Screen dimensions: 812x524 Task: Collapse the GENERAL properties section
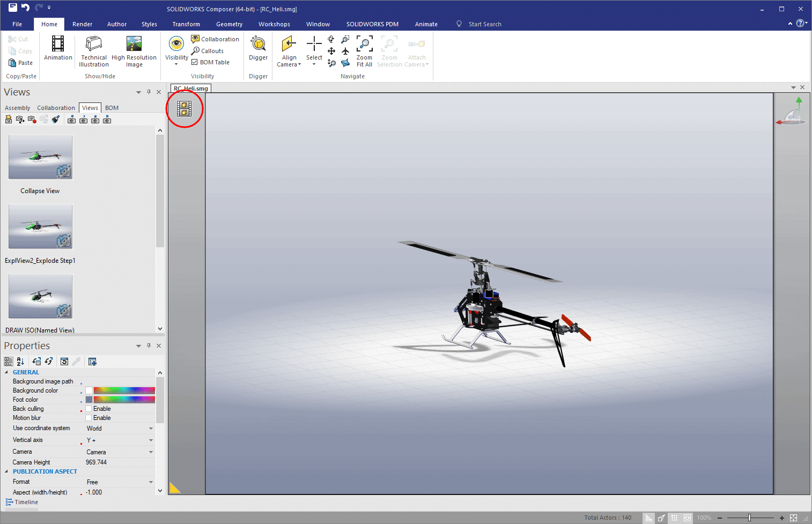pyautogui.click(x=6, y=372)
